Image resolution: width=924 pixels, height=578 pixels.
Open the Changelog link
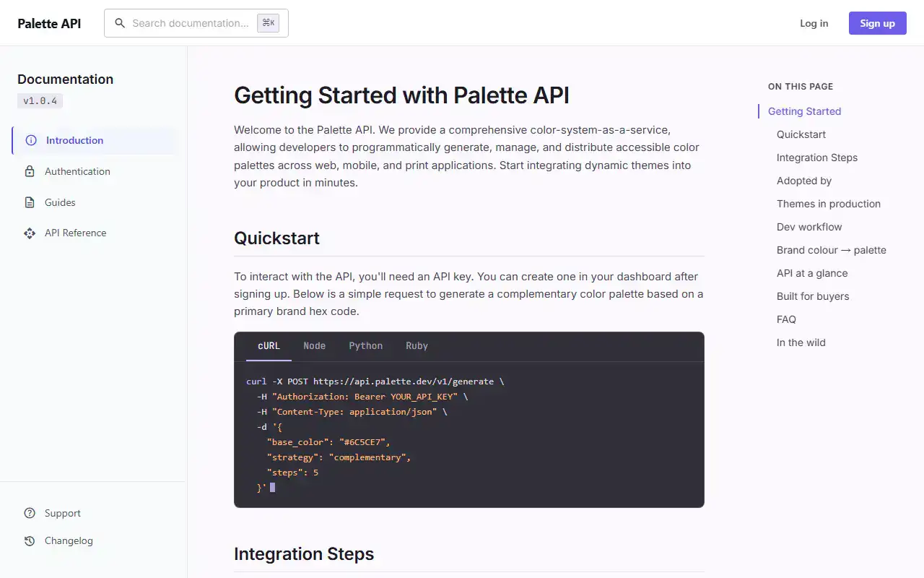93,540
